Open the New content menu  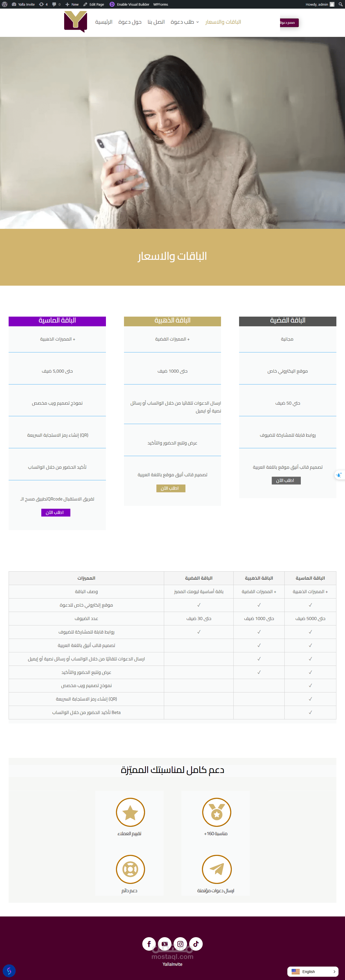[72, 4]
